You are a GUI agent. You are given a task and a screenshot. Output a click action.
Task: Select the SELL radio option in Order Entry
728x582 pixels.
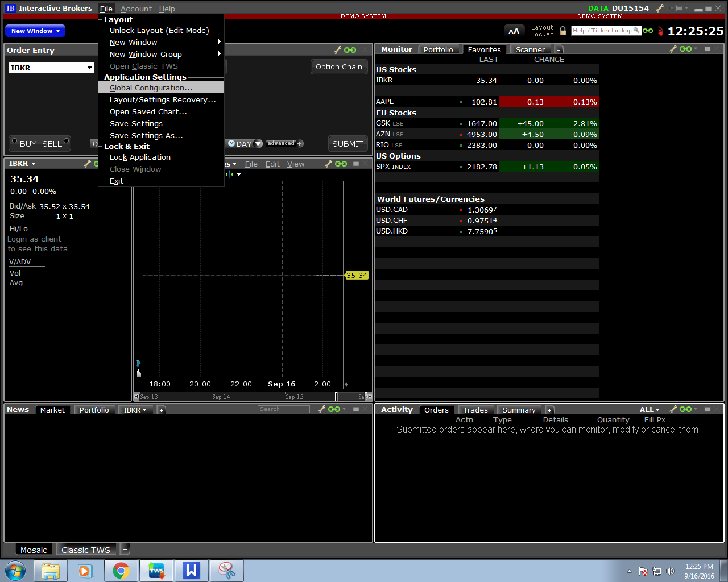click(x=55, y=143)
